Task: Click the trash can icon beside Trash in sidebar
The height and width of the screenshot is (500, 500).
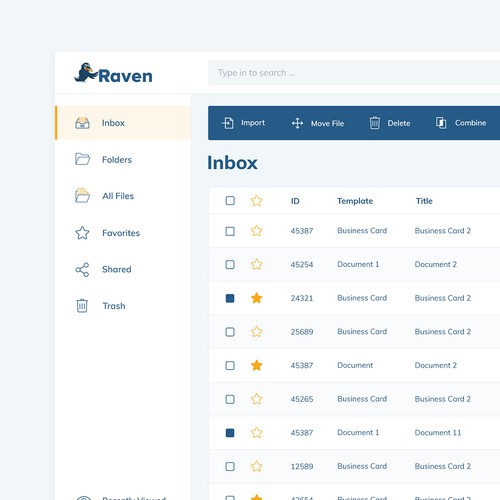Action: pos(82,306)
